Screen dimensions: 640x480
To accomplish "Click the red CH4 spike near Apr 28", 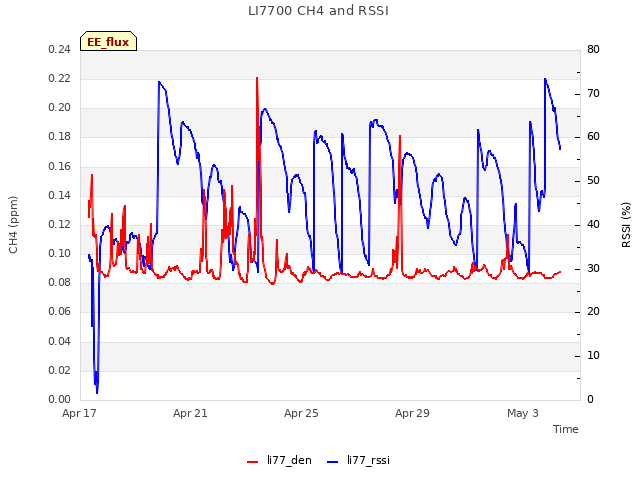I will point(400,137).
